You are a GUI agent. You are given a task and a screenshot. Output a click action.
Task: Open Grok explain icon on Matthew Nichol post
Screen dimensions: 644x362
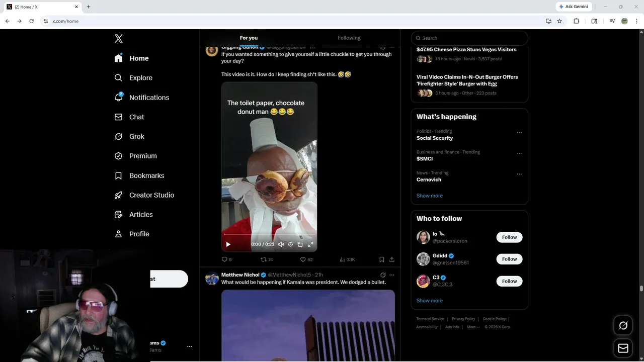[383, 275]
